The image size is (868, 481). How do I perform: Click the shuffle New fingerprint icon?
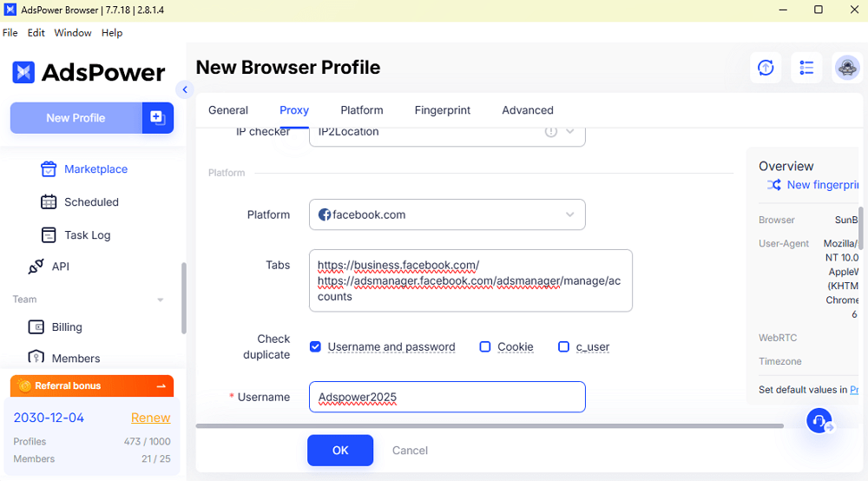pos(774,185)
